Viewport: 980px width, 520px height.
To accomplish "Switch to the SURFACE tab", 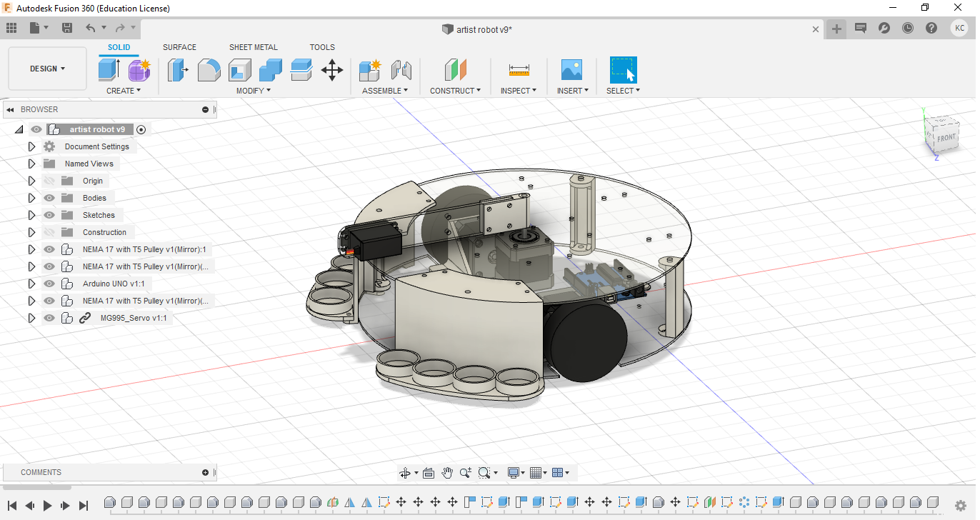I will [x=179, y=47].
